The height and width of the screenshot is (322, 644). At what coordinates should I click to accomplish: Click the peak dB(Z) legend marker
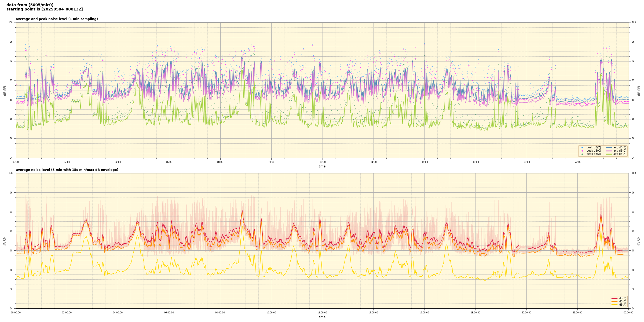(582, 148)
